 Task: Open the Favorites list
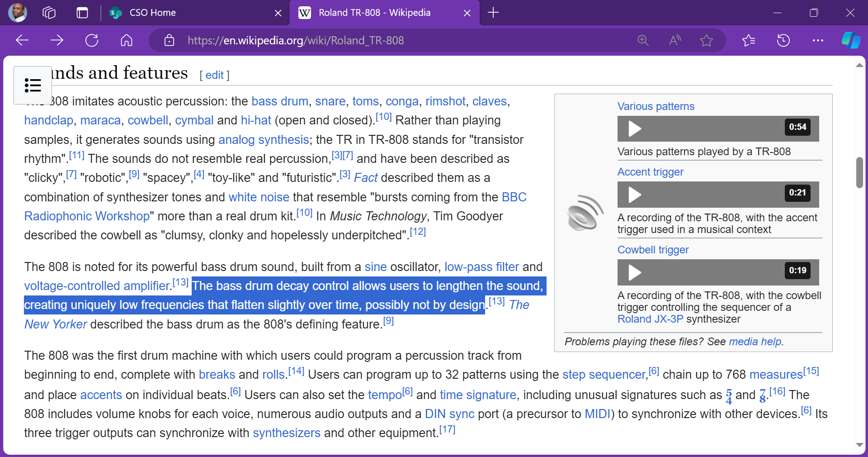[x=749, y=40]
